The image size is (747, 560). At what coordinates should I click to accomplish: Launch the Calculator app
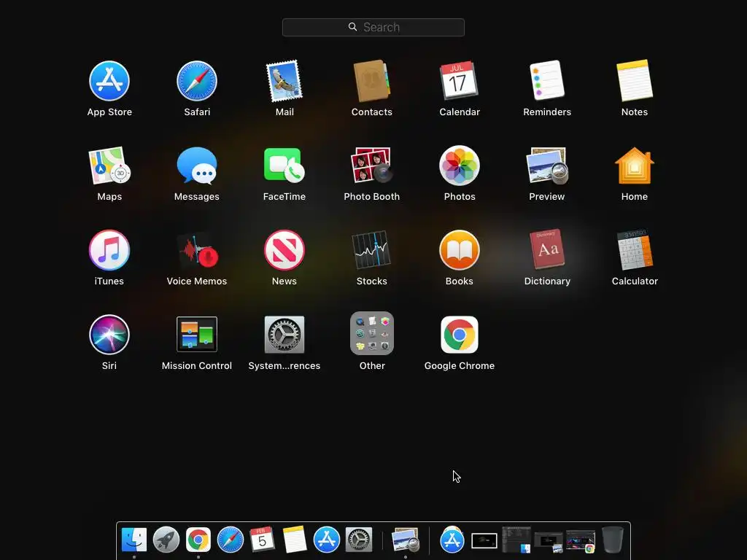[635, 250]
